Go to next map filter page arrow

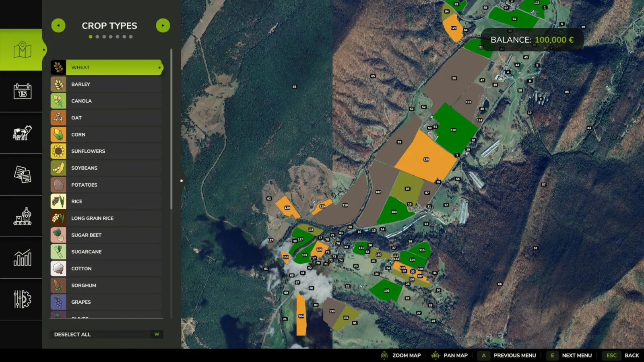click(x=163, y=26)
